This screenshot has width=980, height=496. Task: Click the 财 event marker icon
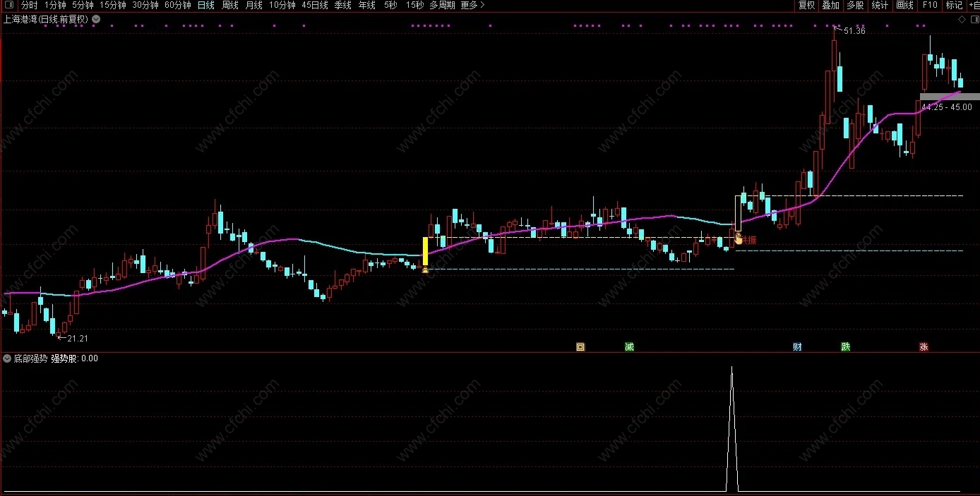coord(797,346)
